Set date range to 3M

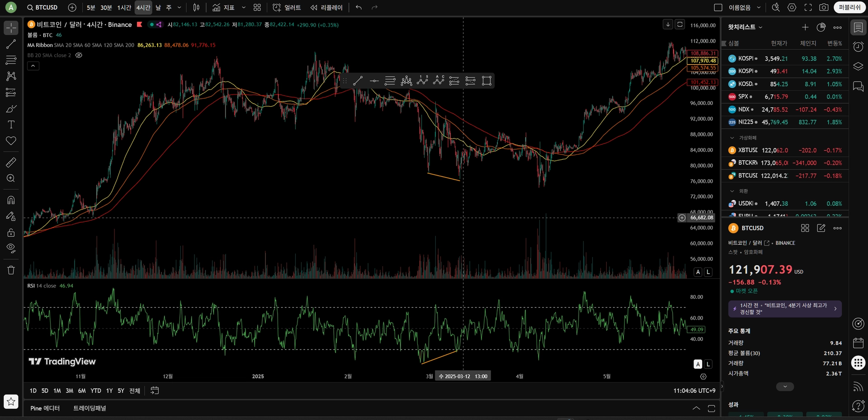tap(69, 391)
